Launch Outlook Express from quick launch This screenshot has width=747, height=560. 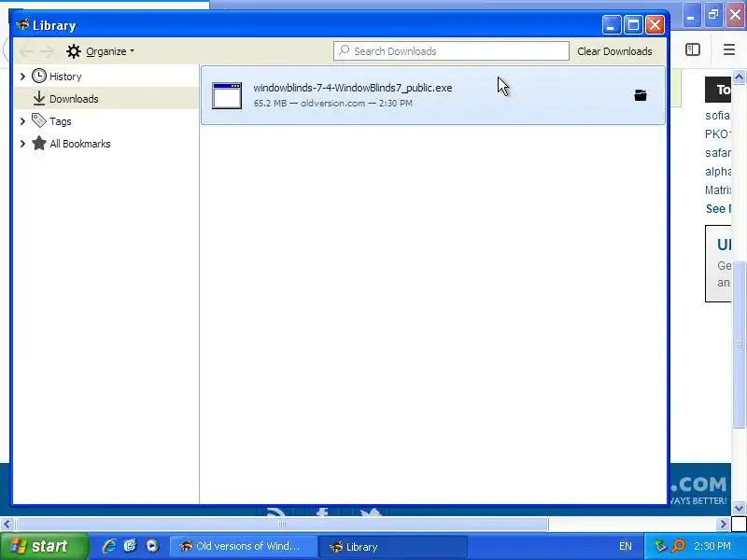click(x=131, y=546)
